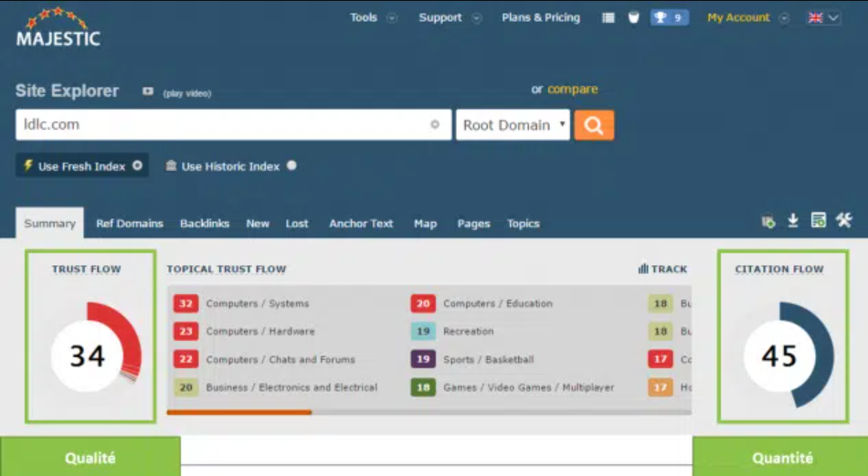Switch to the Backlinks tab

pyautogui.click(x=205, y=223)
